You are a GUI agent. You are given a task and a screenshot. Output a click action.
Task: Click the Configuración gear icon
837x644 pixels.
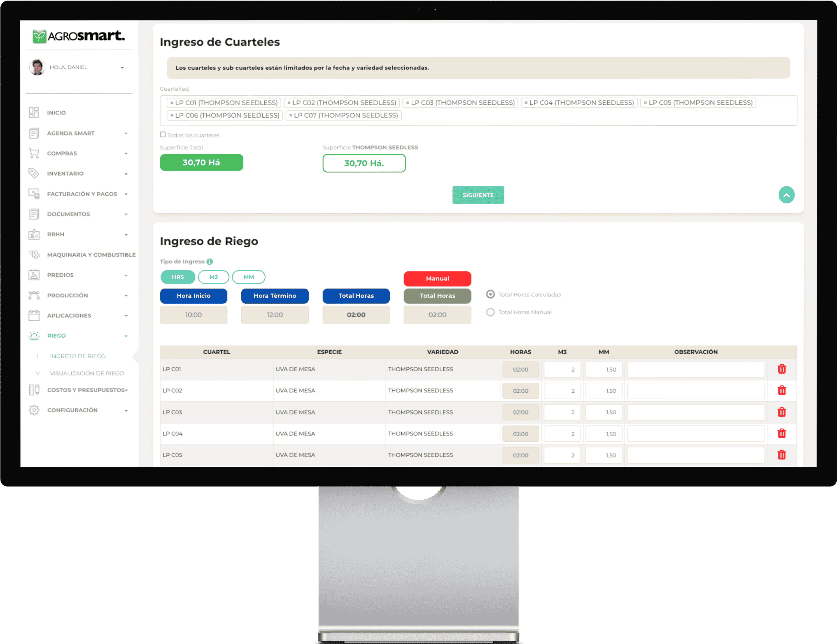click(34, 410)
